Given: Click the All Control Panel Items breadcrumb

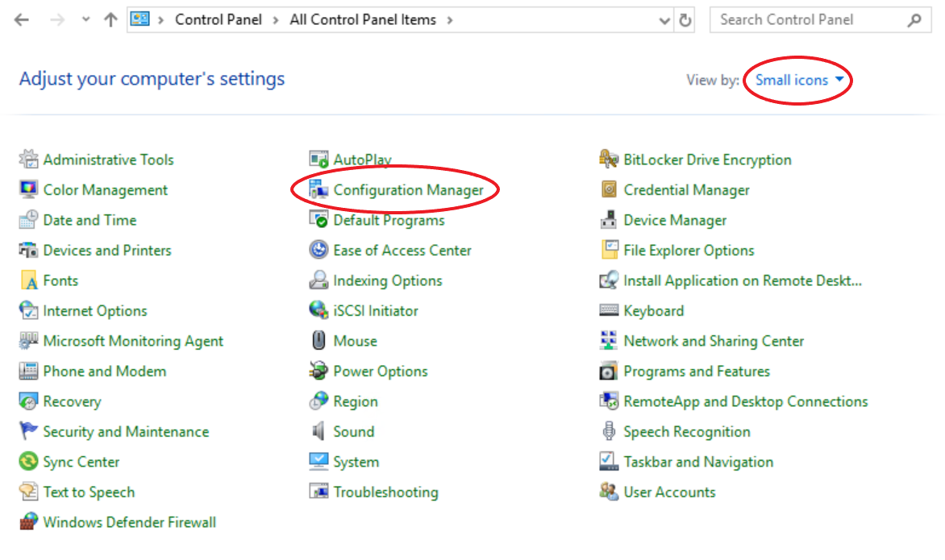Looking at the screenshot, I should tap(363, 20).
